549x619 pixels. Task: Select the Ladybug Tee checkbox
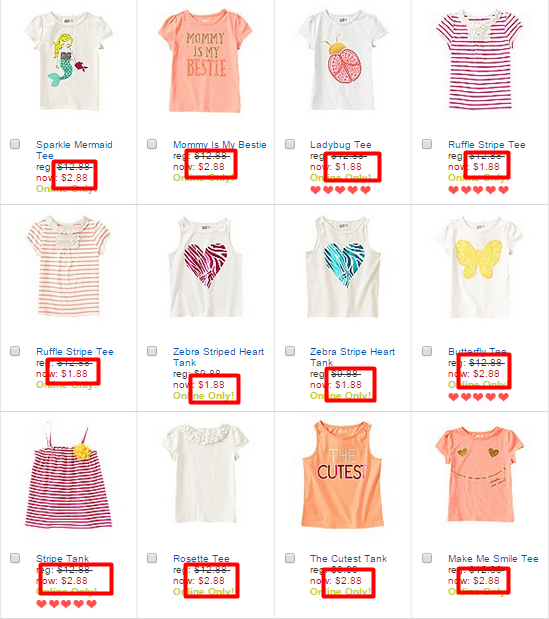click(290, 144)
